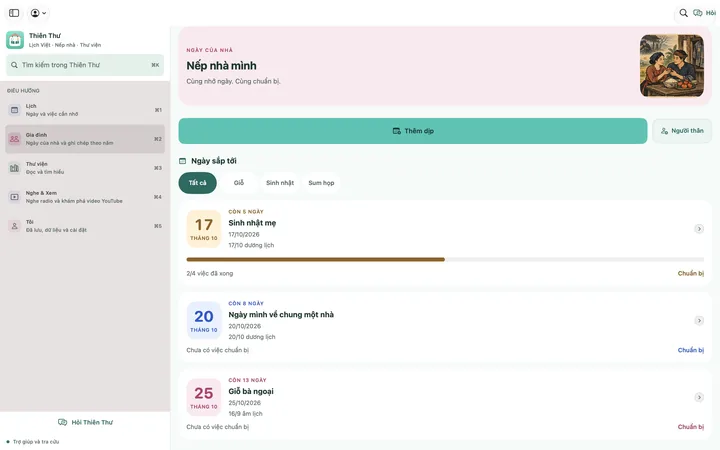Click the Gia đình people icon in sidebar

pyautogui.click(x=15, y=139)
